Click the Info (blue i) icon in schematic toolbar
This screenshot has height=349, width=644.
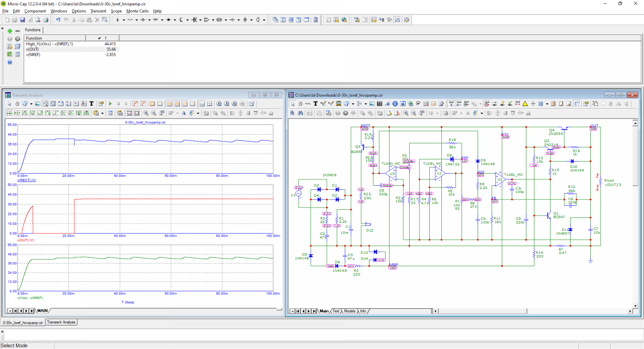pos(395,103)
